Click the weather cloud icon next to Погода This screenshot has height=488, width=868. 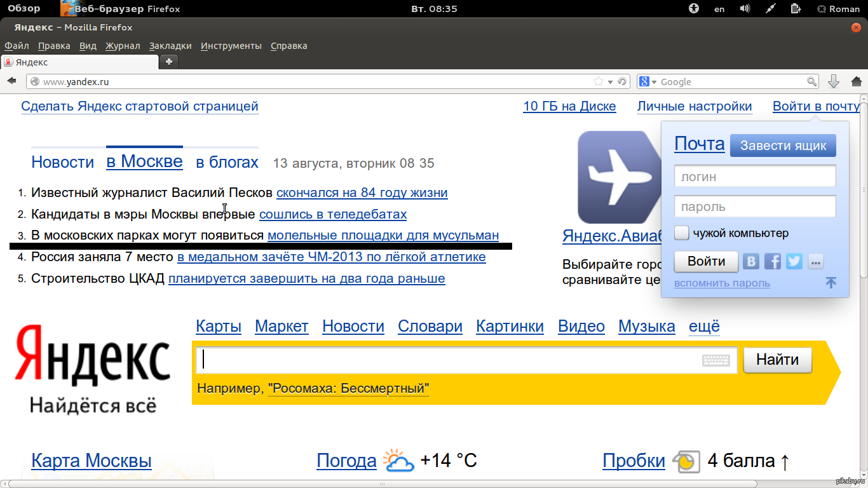(399, 460)
